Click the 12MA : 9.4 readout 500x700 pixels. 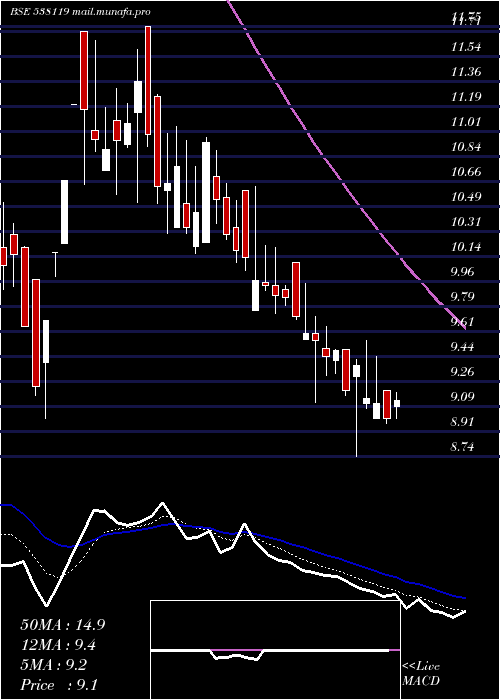(58, 645)
